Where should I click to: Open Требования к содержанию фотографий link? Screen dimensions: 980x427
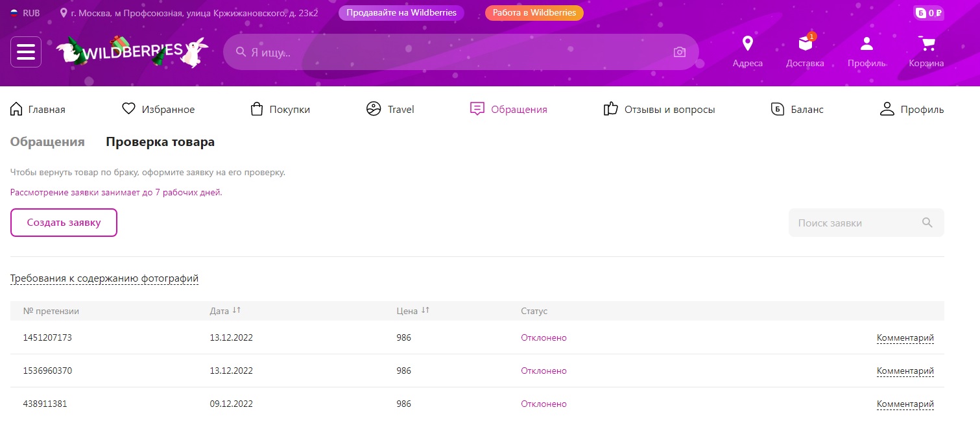104,278
